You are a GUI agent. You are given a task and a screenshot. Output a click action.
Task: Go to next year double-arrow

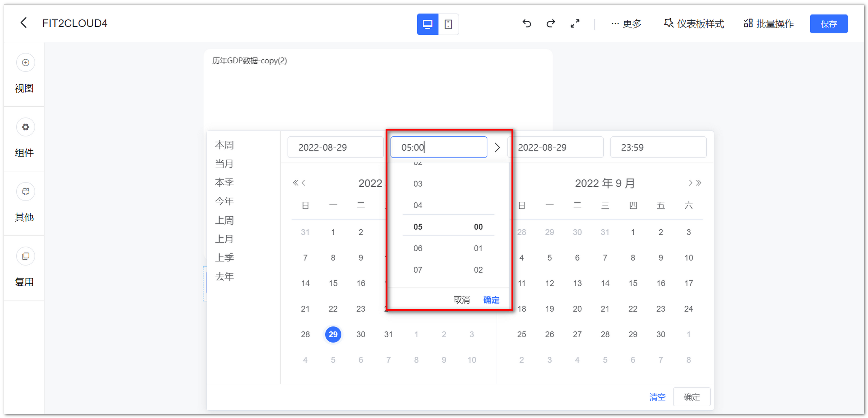click(x=699, y=183)
